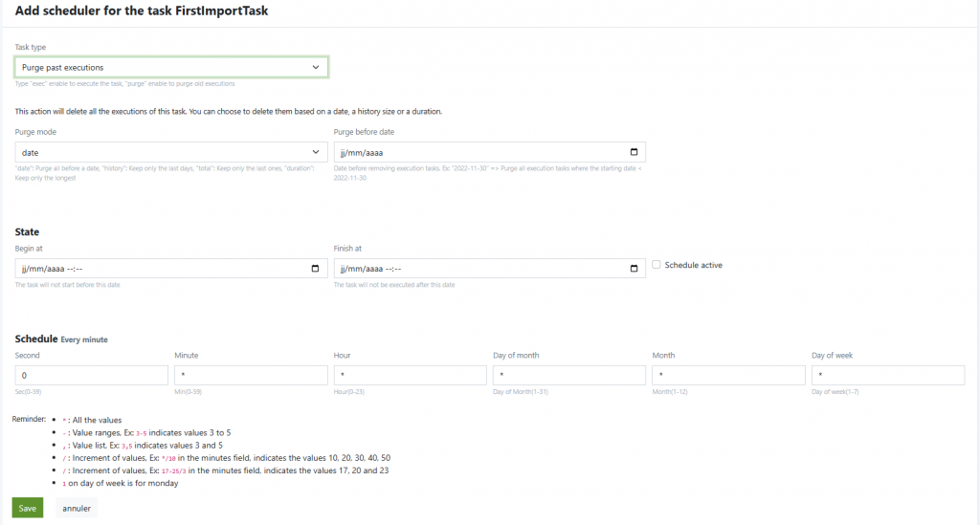Expand the Purge mode dropdown
This screenshot has width=980, height=525.
point(170,152)
